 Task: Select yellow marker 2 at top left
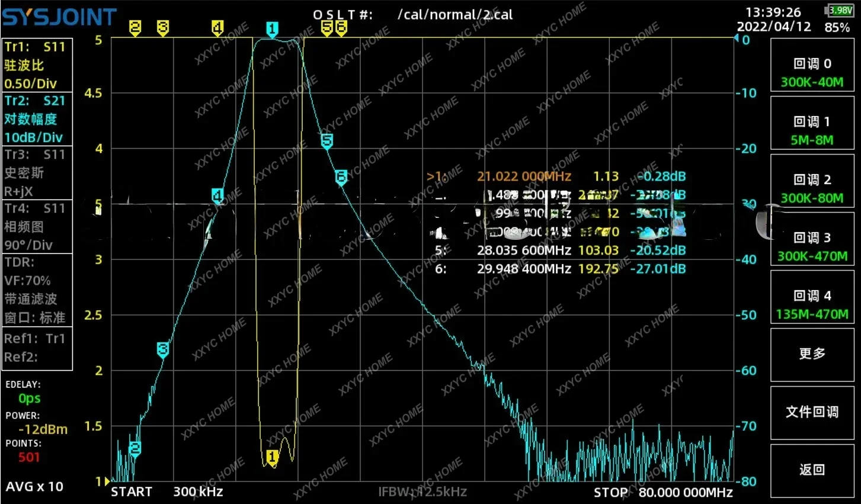135,28
